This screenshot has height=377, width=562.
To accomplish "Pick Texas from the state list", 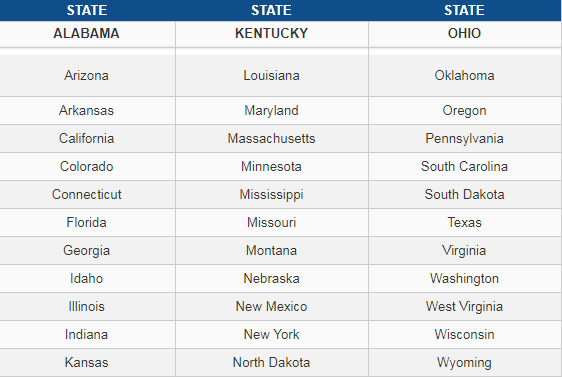I will (465, 223).
